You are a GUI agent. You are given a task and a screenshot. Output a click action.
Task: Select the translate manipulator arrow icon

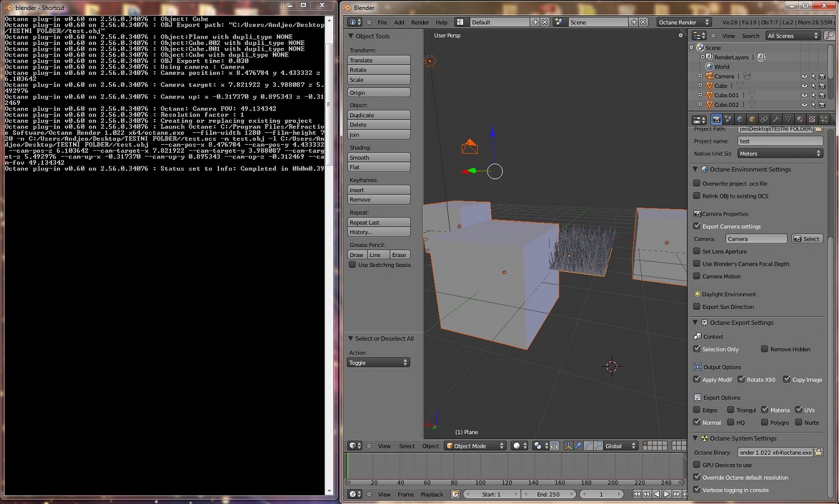coord(579,446)
